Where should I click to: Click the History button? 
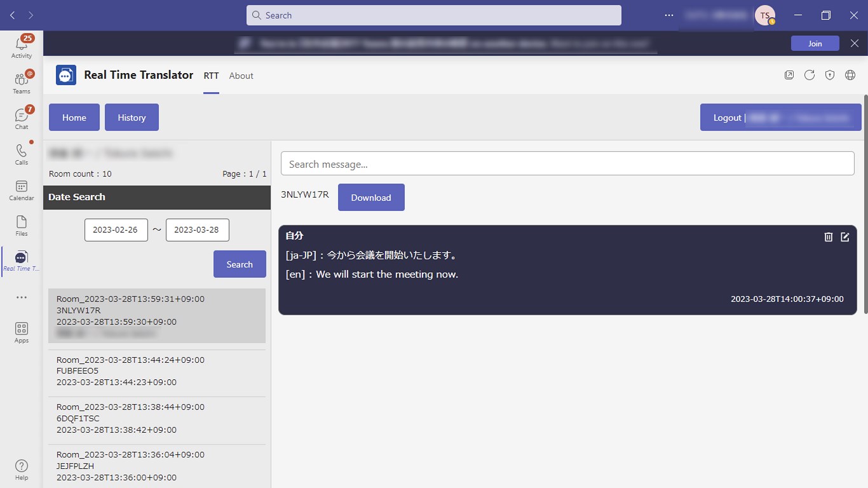132,118
